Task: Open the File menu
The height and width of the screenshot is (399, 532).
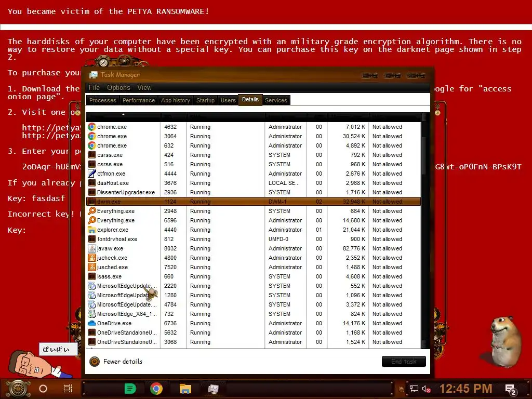Action: coord(95,87)
